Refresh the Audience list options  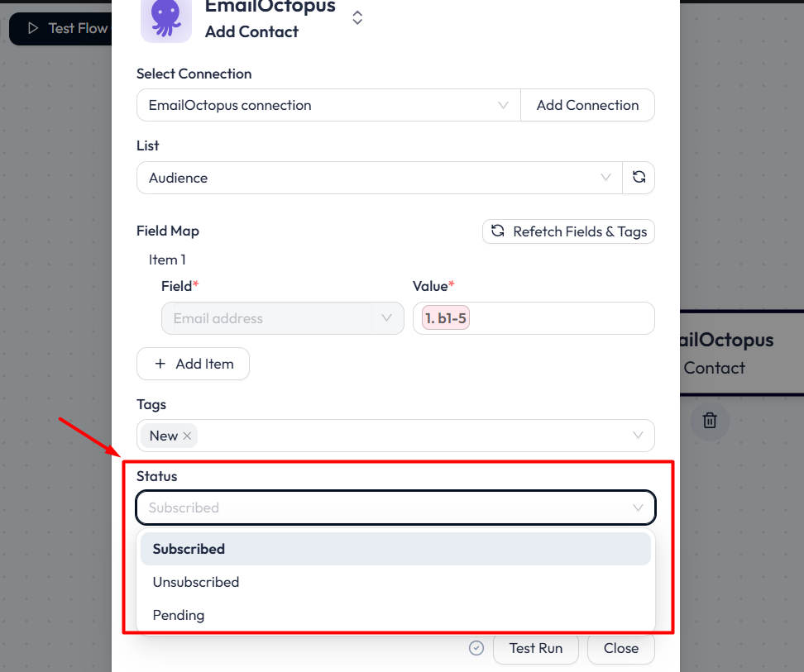coord(638,177)
